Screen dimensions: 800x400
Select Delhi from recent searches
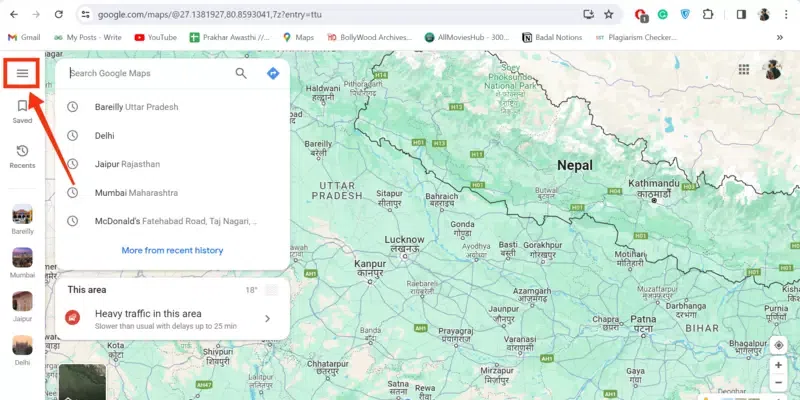172,136
